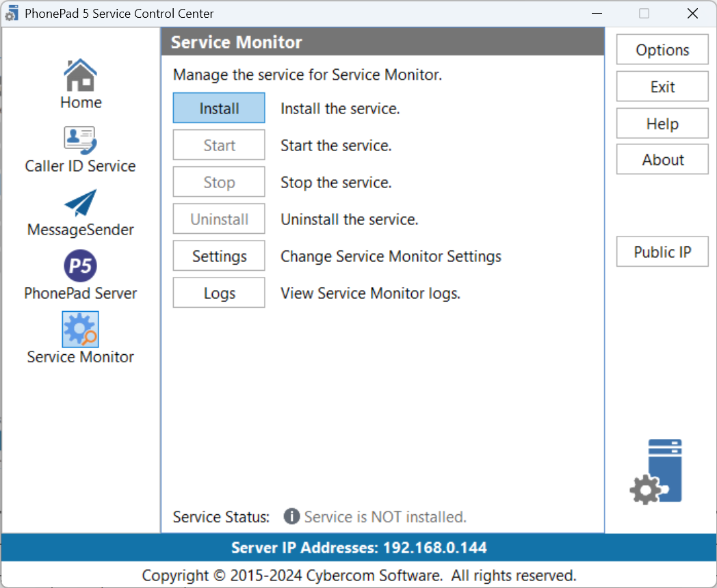The image size is (717, 588).
Task: Click the Start service button
Action: (x=219, y=145)
